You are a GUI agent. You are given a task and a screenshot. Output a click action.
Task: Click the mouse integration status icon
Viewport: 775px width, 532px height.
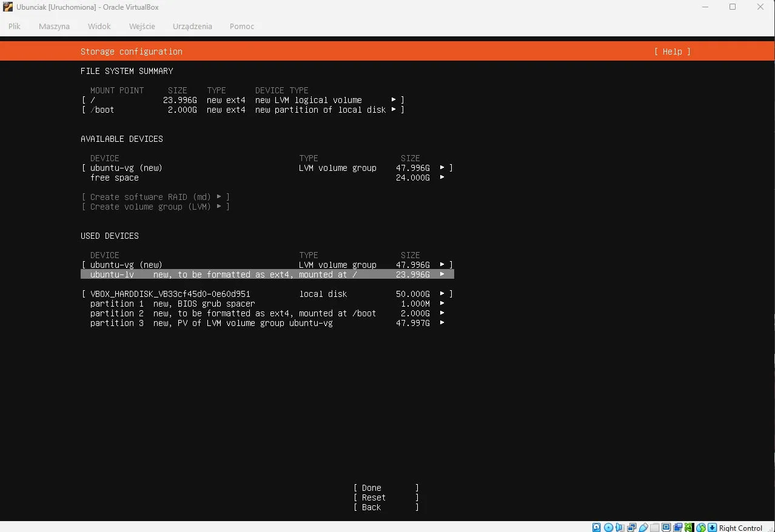(x=701, y=527)
